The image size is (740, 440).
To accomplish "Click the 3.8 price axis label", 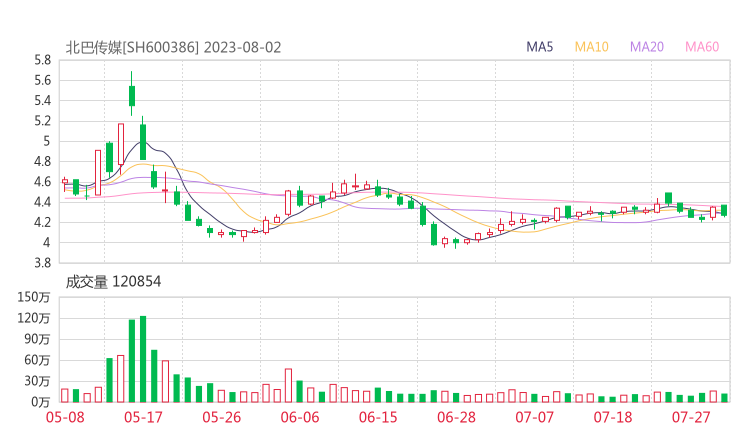I will 42,263.
